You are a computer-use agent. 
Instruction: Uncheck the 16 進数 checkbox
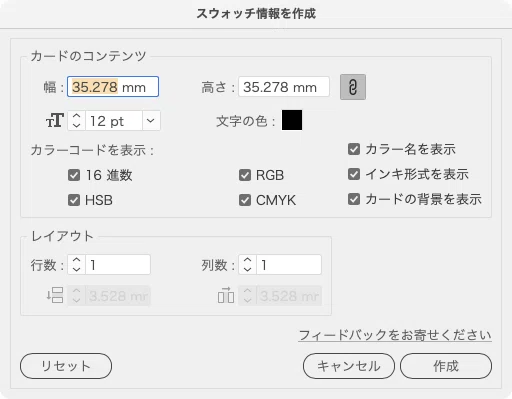pyautogui.click(x=74, y=175)
